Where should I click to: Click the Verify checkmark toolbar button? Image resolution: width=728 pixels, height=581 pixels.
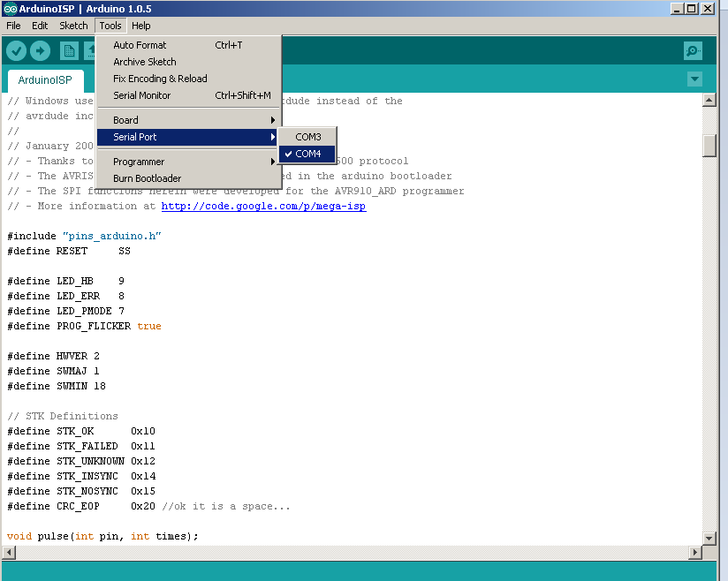coord(16,50)
